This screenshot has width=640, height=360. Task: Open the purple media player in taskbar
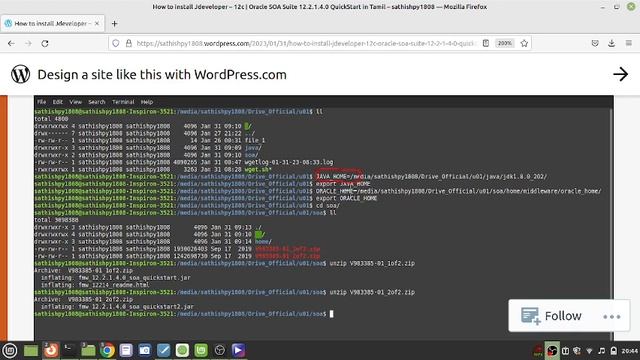239,350
